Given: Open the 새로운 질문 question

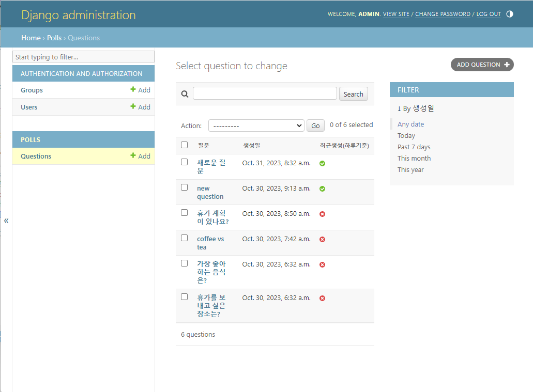Looking at the screenshot, I should 211,167.
